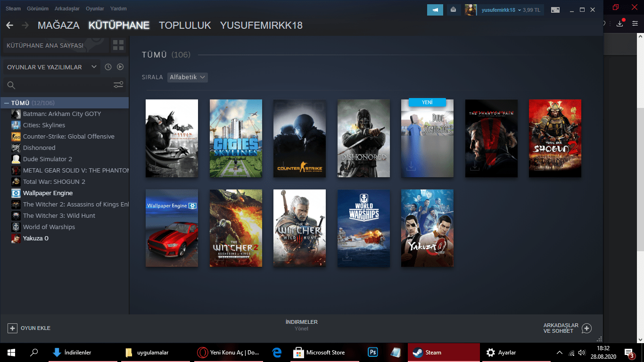Switch to the Opera taskbar window
The width and height of the screenshot is (644, 362).
click(228, 352)
